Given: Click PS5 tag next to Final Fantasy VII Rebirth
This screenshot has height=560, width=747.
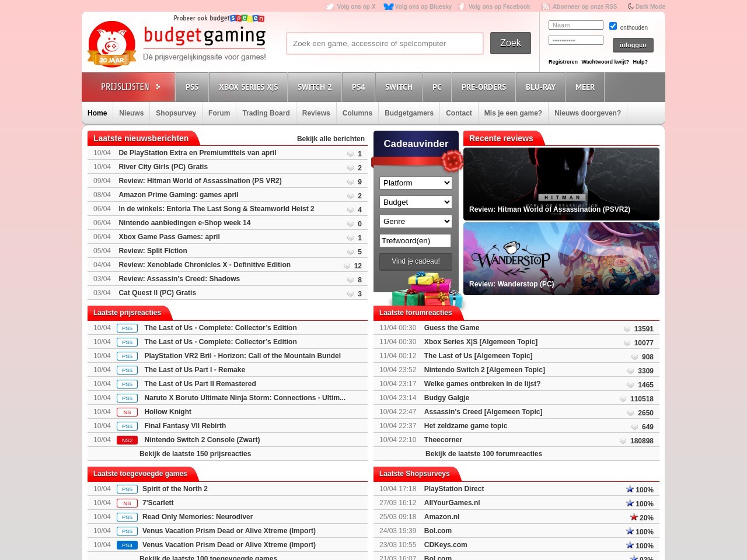Looking at the screenshot, I should (127, 426).
